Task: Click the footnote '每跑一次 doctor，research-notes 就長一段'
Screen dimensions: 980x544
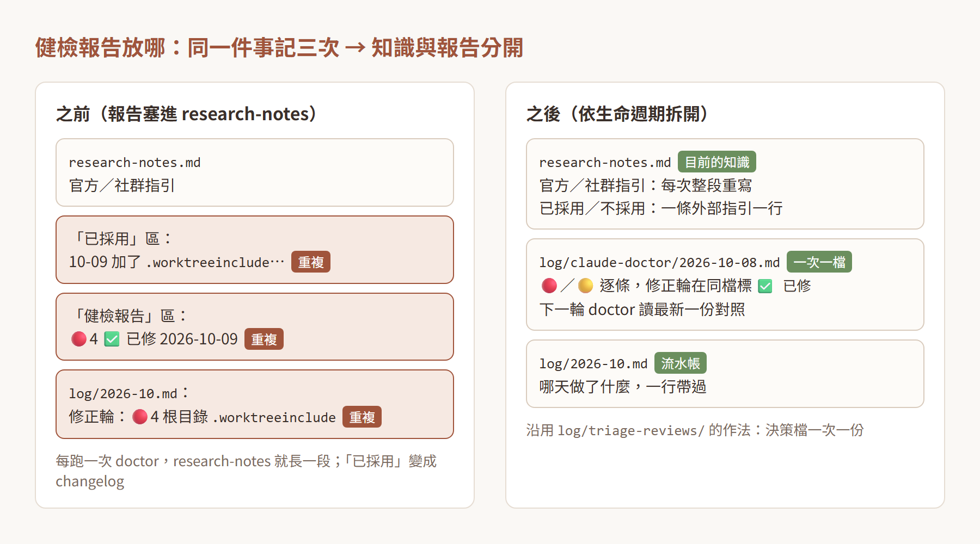Action: (193, 461)
